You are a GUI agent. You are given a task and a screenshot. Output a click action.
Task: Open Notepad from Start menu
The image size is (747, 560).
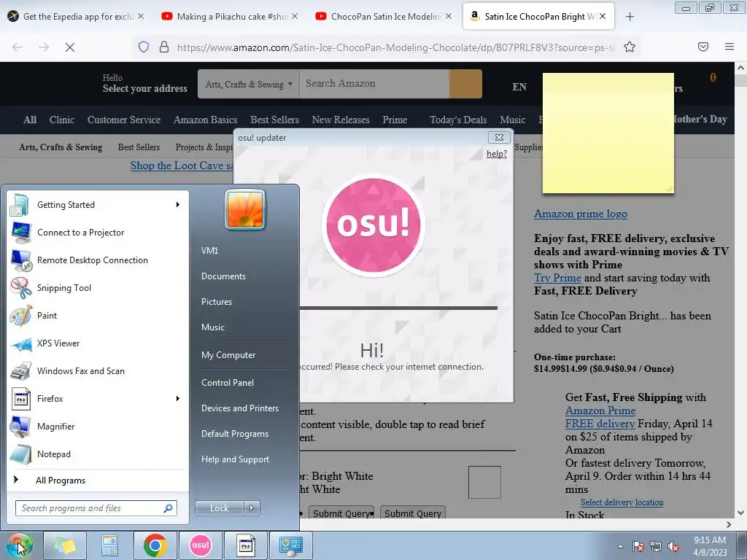pyautogui.click(x=98, y=454)
